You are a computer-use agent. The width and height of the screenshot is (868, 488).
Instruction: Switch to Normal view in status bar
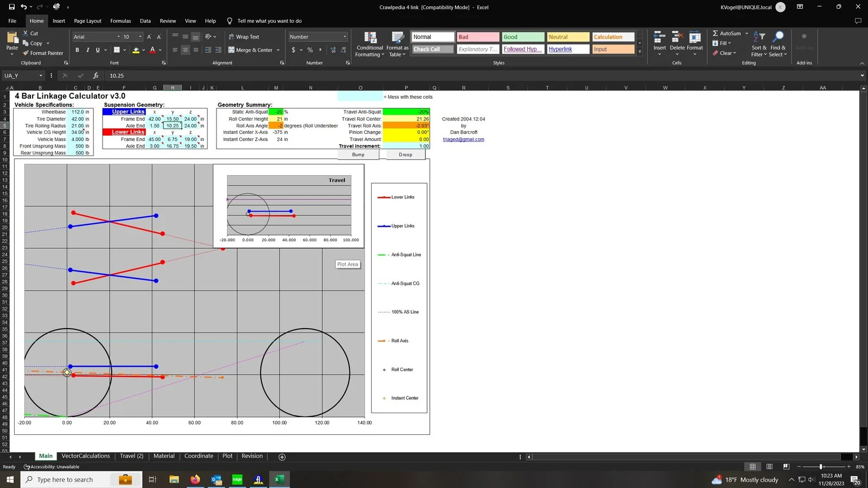[x=752, y=467]
